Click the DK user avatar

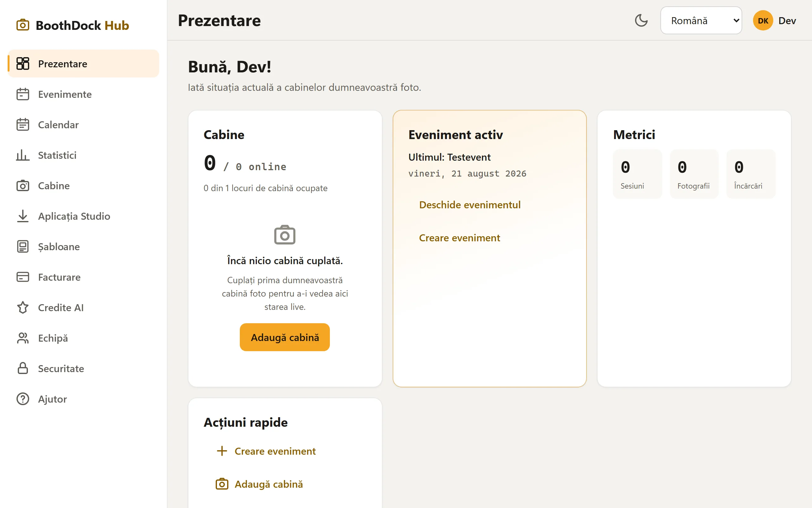(x=763, y=21)
